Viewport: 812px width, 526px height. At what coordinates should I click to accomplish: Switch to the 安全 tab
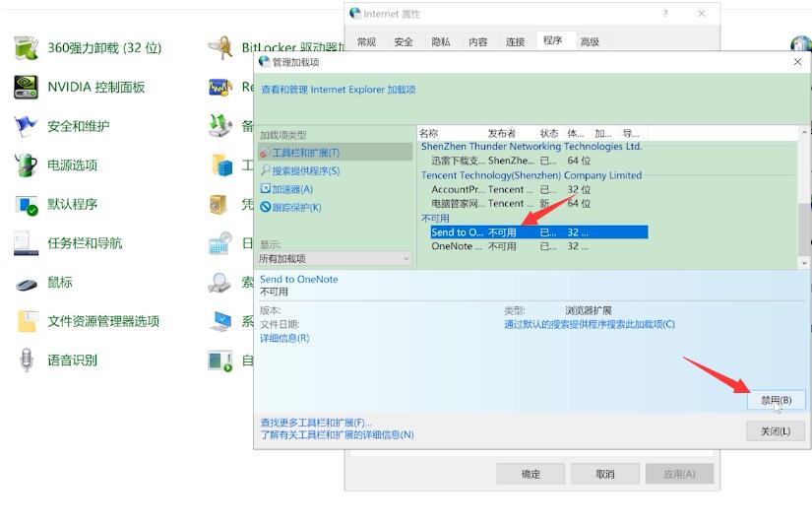click(404, 41)
